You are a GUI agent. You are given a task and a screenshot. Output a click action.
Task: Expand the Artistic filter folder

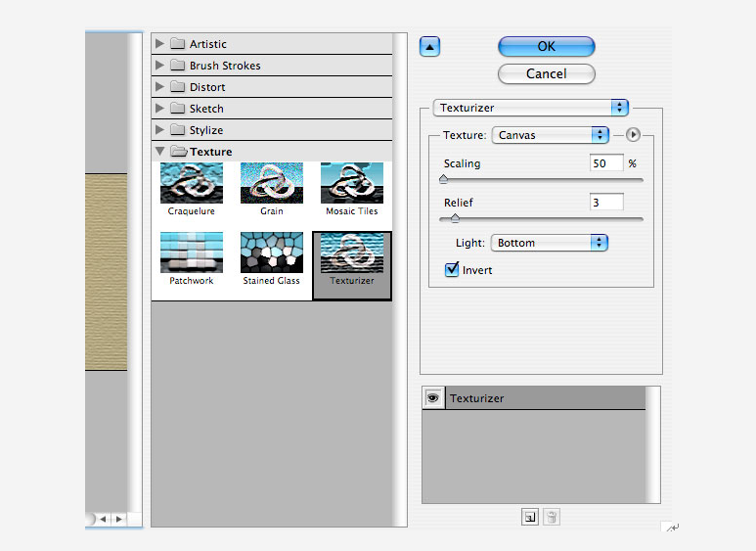click(159, 43)
